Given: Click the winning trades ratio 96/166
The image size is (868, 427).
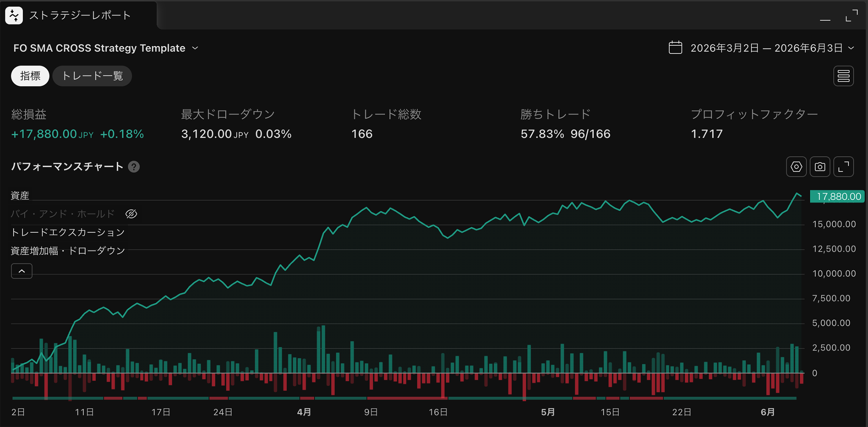Looking at the screenshot, I should [590, 134].
